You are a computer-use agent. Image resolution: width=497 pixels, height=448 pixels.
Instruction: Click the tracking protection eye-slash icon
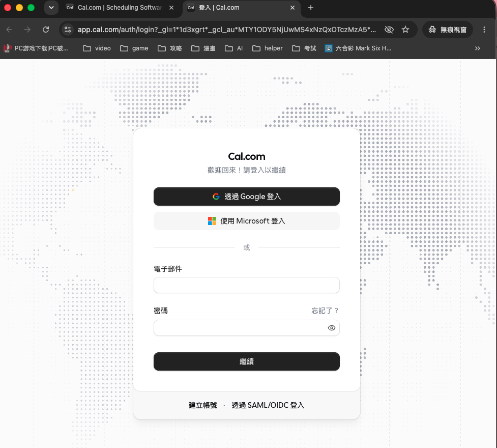(x=389, y=30)
